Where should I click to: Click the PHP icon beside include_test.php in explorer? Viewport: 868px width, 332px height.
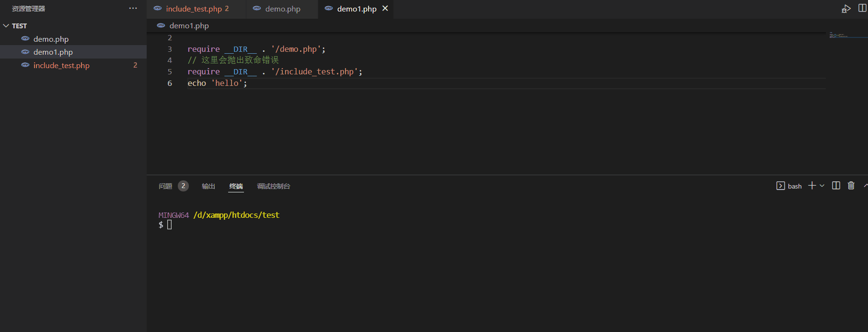25,65
